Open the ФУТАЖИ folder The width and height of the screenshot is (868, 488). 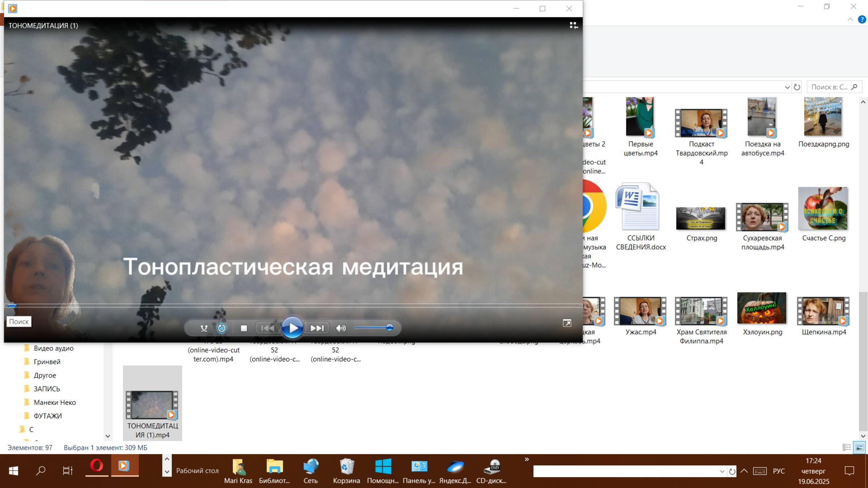(x=47, y=416)
